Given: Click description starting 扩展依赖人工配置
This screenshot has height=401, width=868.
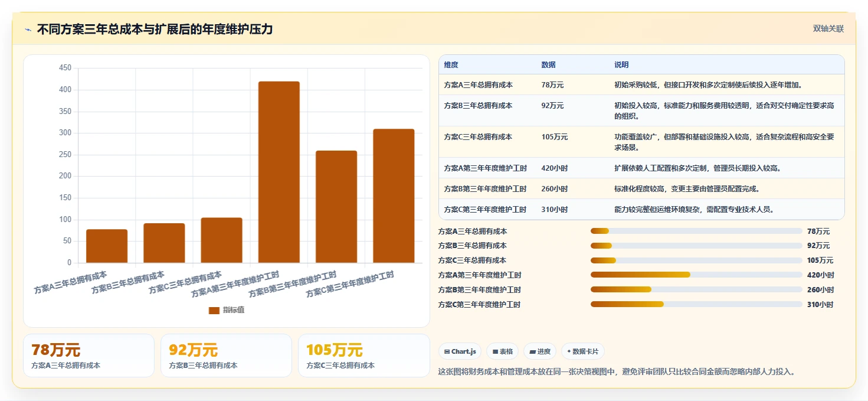Looking at the screenshot, I should [x=697, y=168].
